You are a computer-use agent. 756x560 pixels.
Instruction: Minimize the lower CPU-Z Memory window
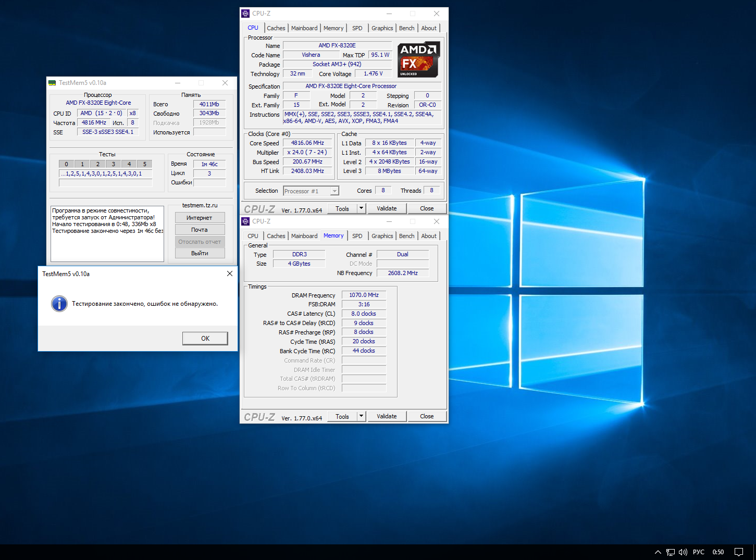click(389, 221)
